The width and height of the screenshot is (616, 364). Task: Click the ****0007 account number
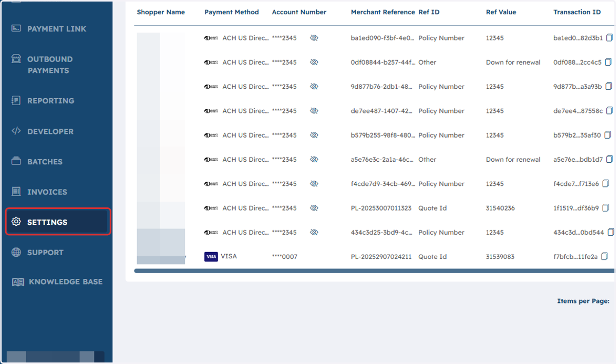click(284, 257)
